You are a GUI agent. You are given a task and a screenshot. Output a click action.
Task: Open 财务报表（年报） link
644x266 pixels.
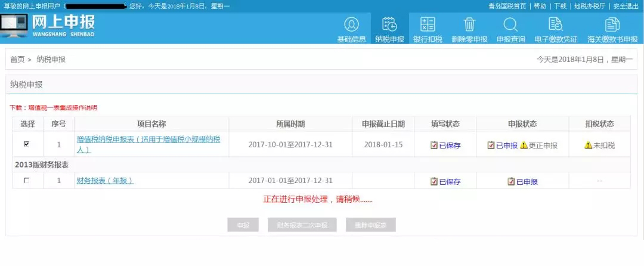tap(105, 180)
